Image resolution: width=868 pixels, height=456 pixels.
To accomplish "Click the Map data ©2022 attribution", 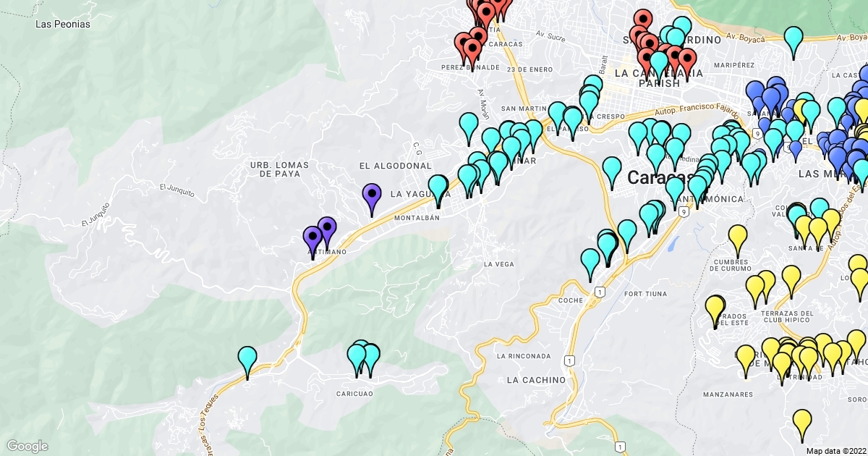I will tap(836, 450).
